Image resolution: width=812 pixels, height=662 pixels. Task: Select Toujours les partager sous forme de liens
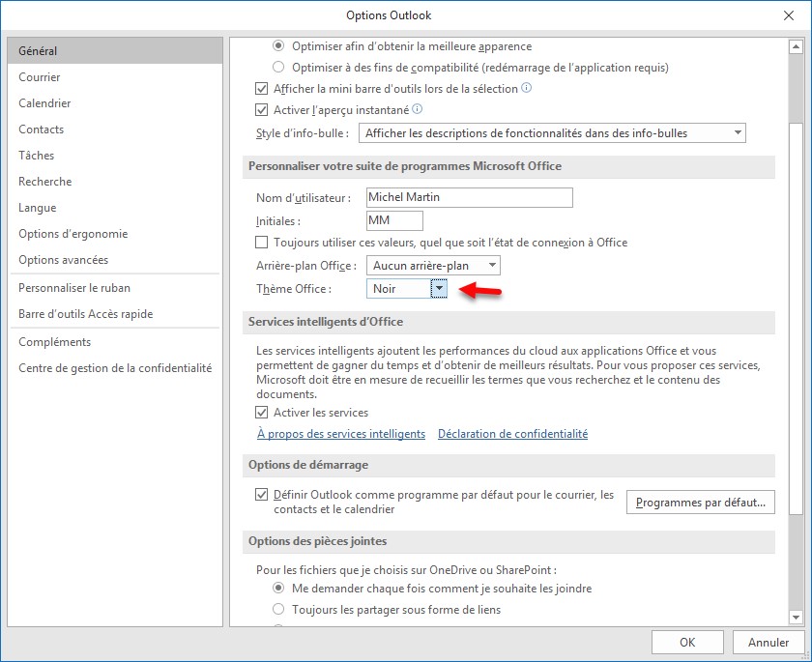click(278, 609)
